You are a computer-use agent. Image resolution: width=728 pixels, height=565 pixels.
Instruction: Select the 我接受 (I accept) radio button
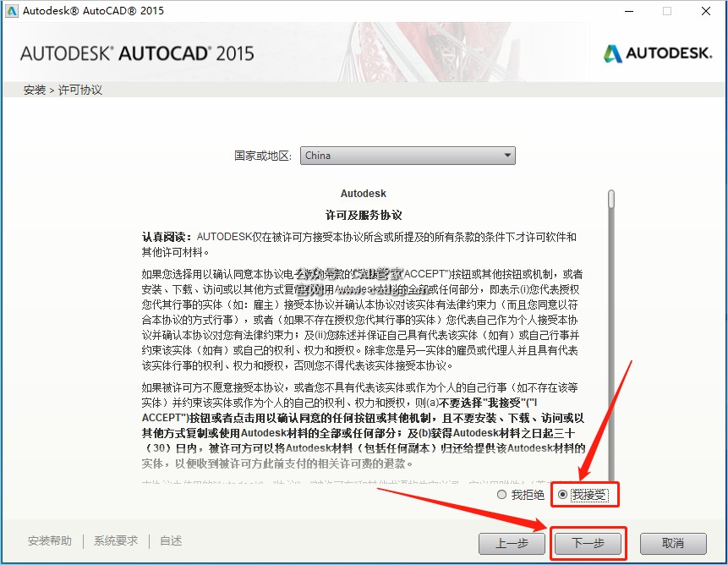click(563, 495)
